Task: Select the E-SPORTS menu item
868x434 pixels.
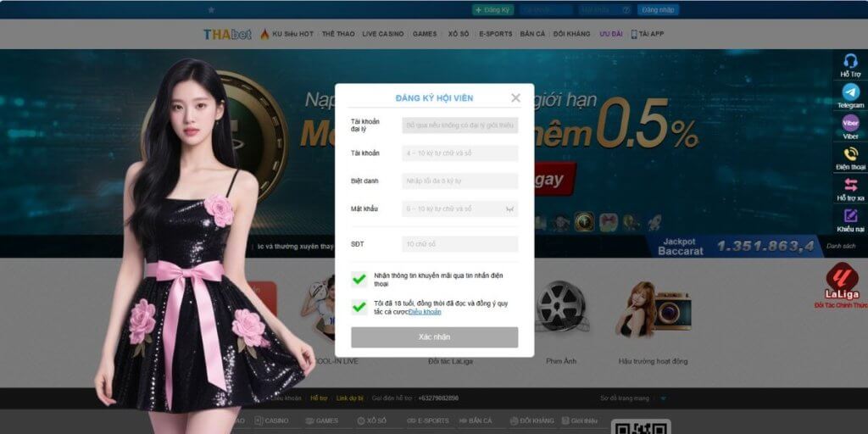Action: (x=495, y=34)
